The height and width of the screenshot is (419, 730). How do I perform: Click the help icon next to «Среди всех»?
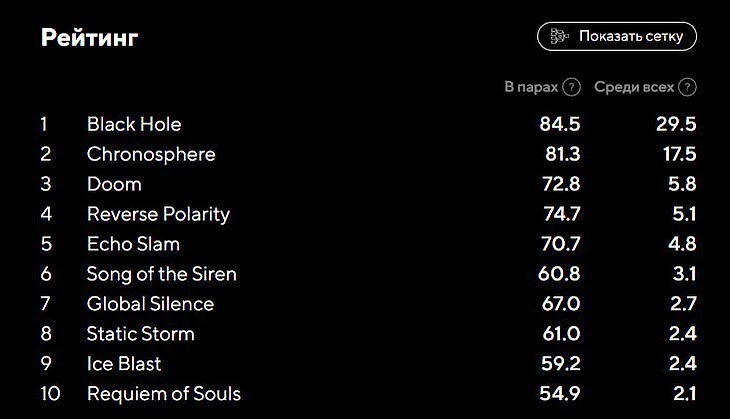pyautogui.click(x=687, y=87)
